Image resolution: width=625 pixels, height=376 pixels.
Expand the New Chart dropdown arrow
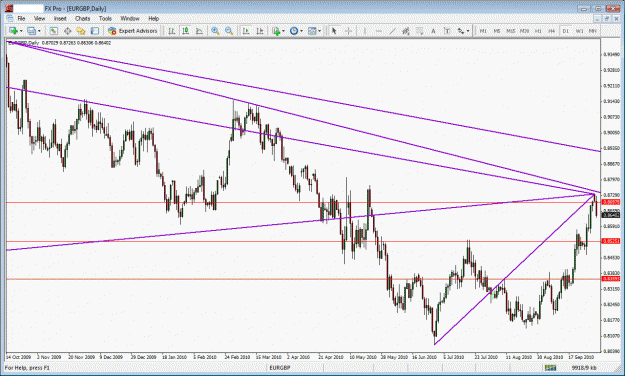(x=21, y=31)
